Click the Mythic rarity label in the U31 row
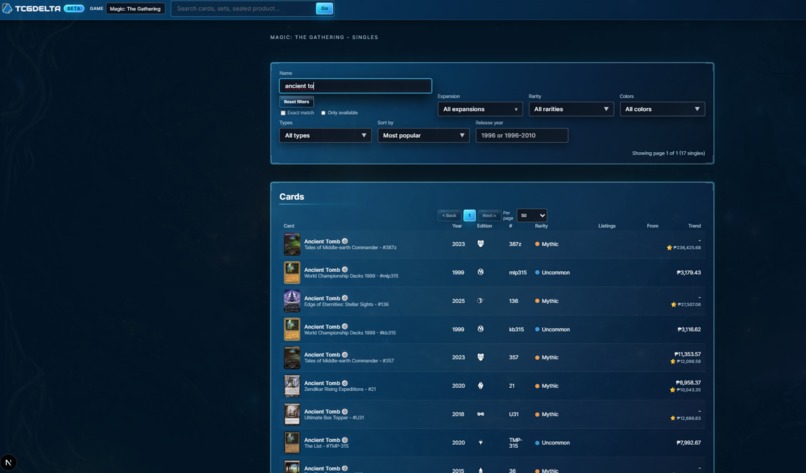Screen dimensions: 806x473 point(549,414)
